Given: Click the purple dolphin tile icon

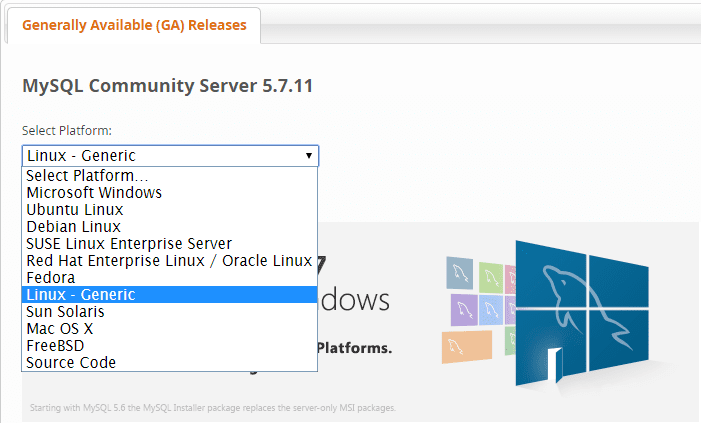Looking at the screenshot, I should click(466, 309).
